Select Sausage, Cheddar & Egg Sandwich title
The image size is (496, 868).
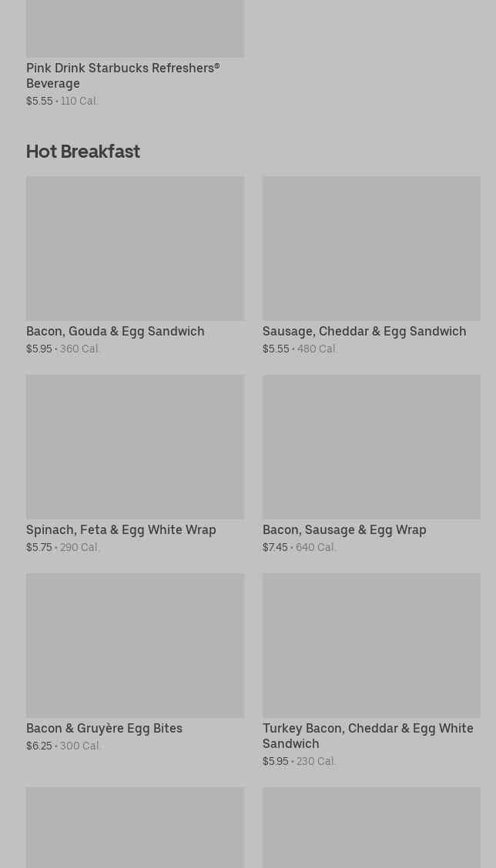coord(364,331)
